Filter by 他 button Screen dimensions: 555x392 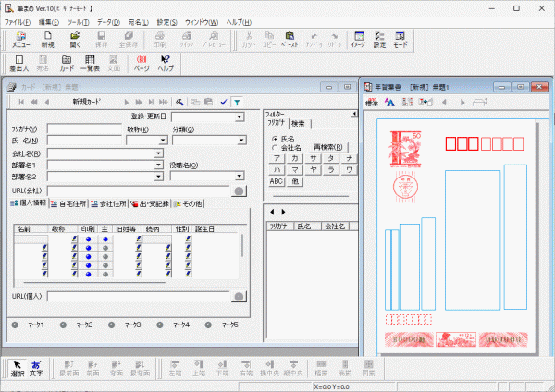tap(295, 181)
